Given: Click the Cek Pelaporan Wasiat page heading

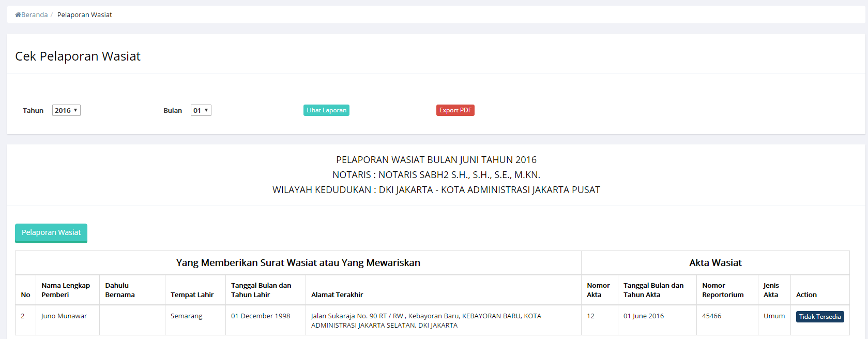Looking at the screenshot, I should click(x=78, y=56).
